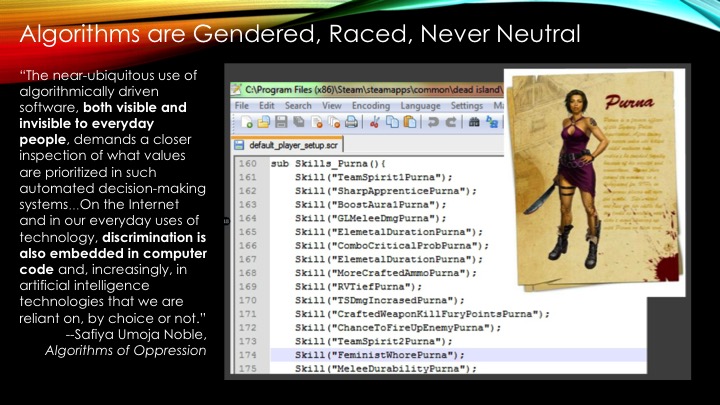Open the Search menu
The image size is (720, 405).
point(298,106)
